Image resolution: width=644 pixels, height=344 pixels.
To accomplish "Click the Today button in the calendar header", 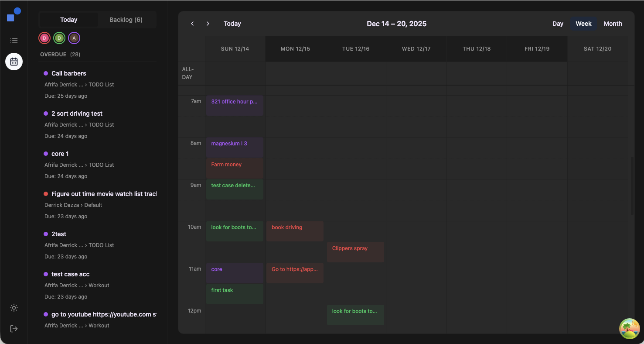I will click(232, 23).
